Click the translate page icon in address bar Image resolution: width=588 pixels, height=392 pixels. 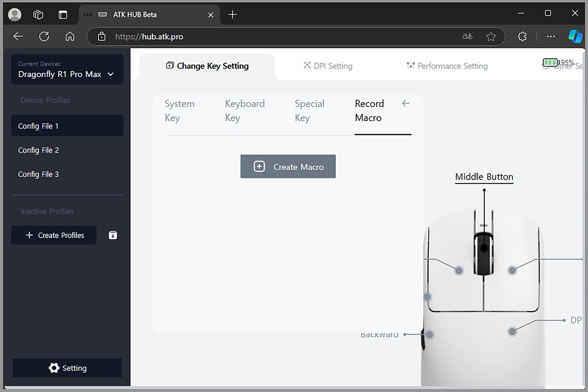coord(467,36)
